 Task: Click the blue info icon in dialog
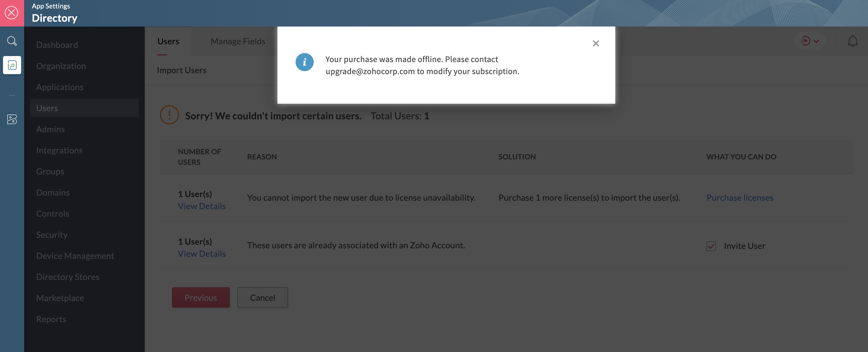click(304, 62)
